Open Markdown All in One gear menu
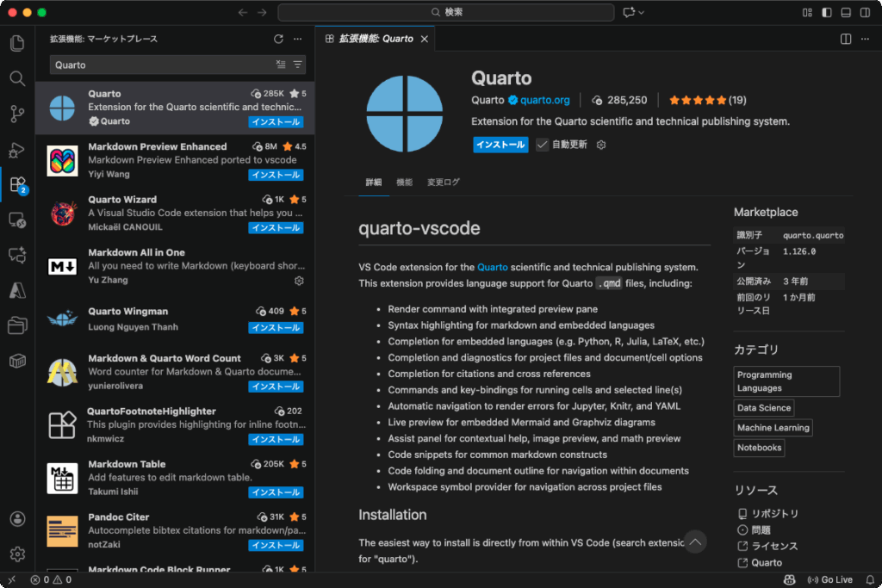The width and height of the screenshot is (882, 588). click(299, 281)
